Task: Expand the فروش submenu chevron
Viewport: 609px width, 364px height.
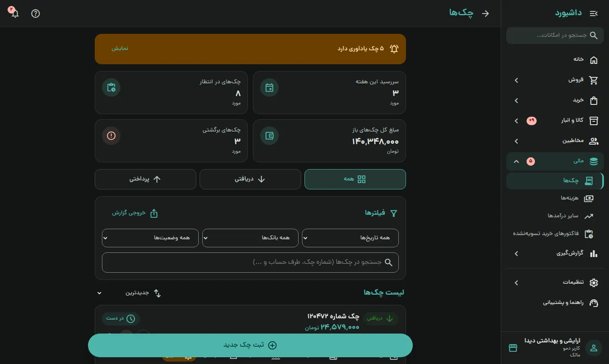Action: (x=516, y=80)
